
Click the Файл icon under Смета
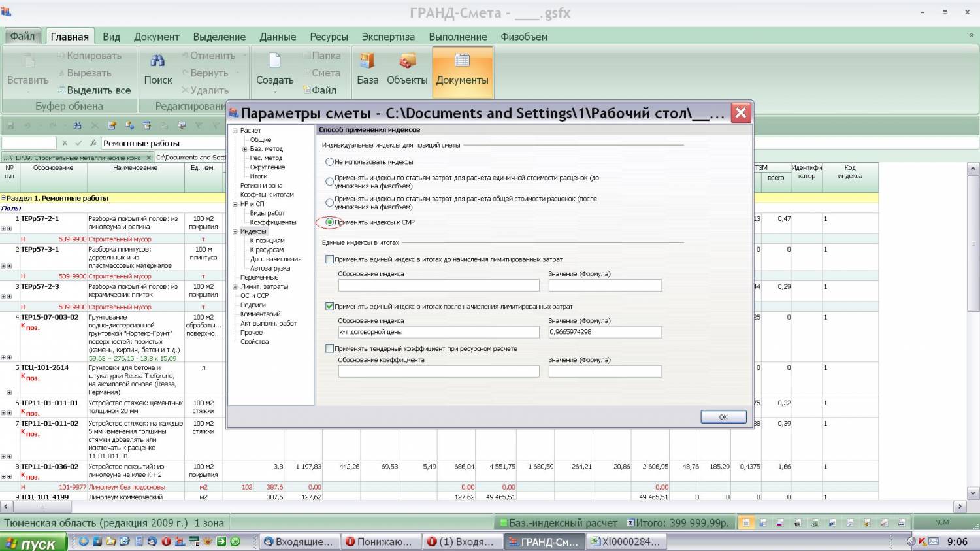point(307,90)
